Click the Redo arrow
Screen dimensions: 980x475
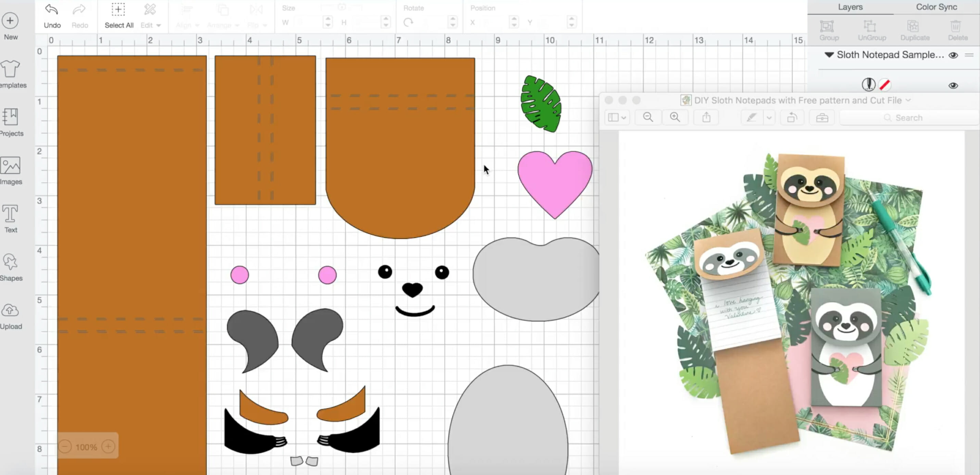[79, 10]
